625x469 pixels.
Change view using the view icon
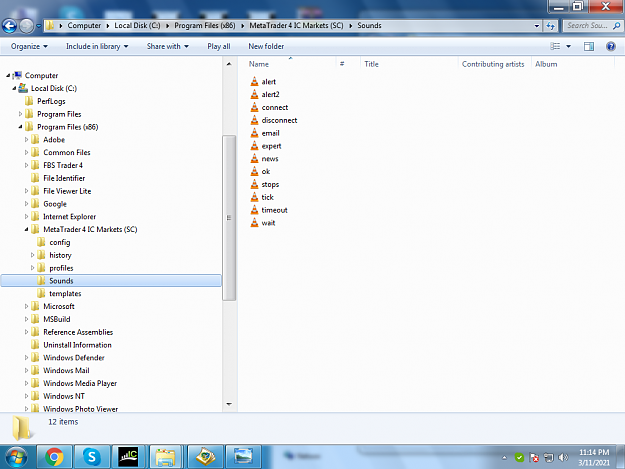555,47
